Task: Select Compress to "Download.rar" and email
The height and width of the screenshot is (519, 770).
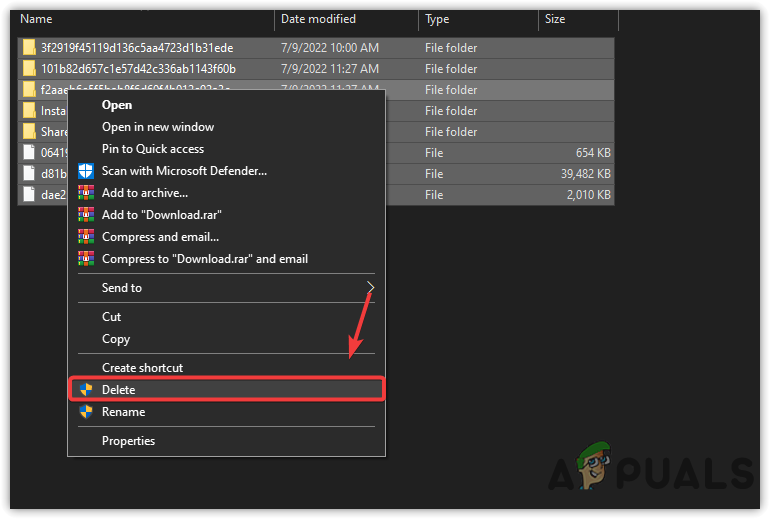Action: (205, 259)
